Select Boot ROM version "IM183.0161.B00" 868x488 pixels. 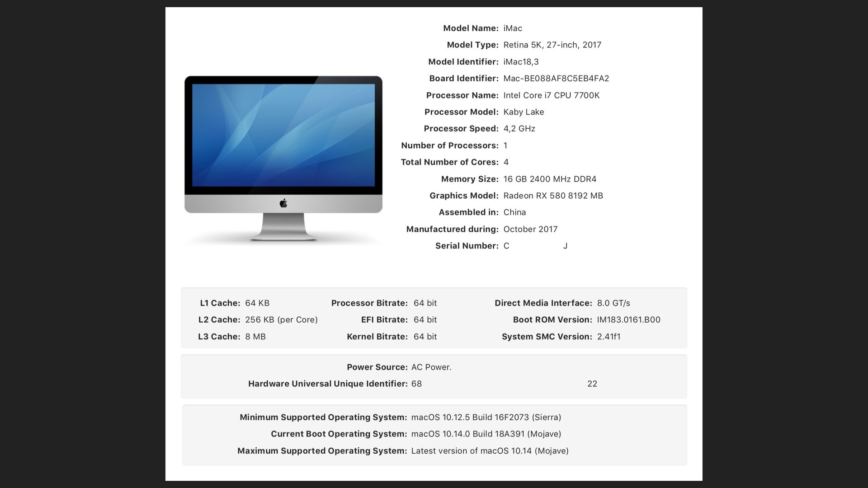pos(628,320)
